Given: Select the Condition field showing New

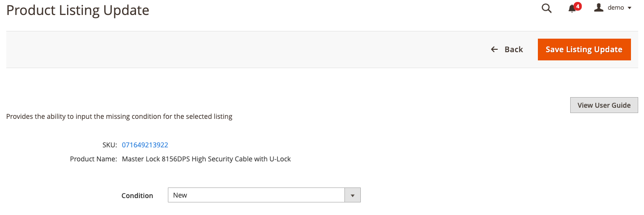Looking at the screenshot, I should (264, 195).
